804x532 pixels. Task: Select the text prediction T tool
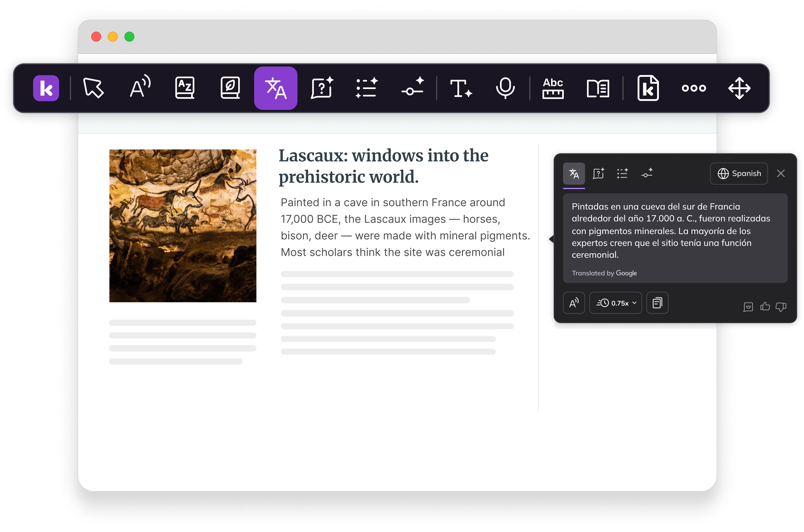[460, 88]
